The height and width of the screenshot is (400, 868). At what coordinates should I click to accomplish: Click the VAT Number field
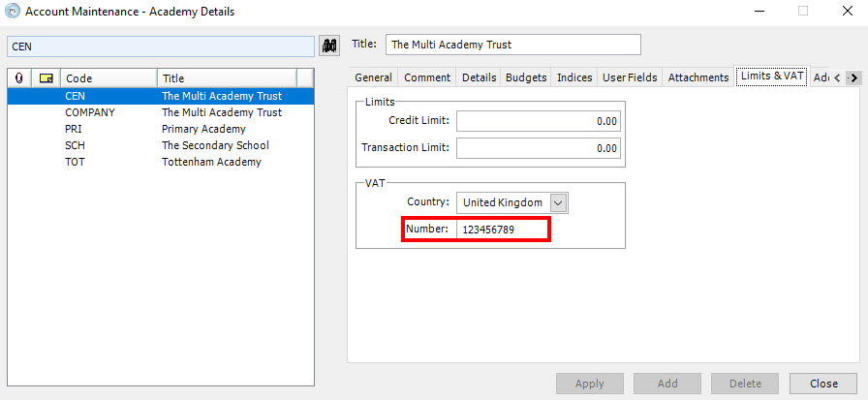[x=502, y=230]
